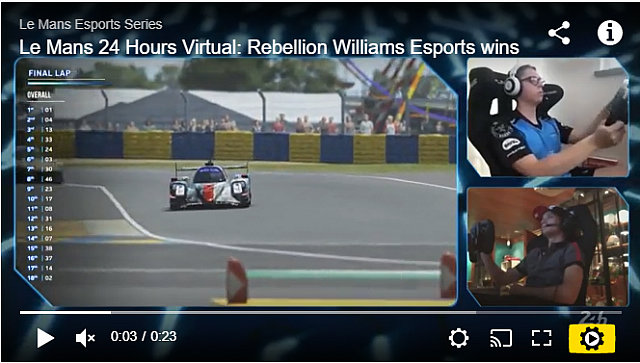Unmute the video using the speaker icon
The image size is (640, 363).
[x=85, y=338]
